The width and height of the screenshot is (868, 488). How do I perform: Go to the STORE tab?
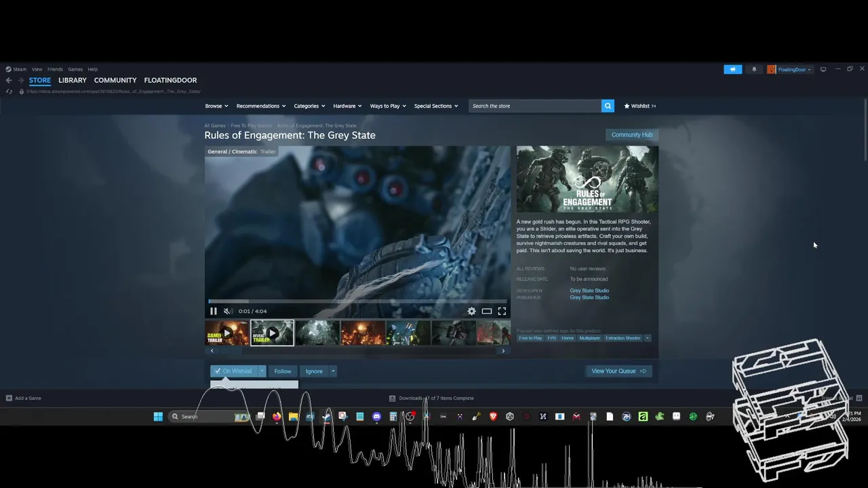pos(40,80)
